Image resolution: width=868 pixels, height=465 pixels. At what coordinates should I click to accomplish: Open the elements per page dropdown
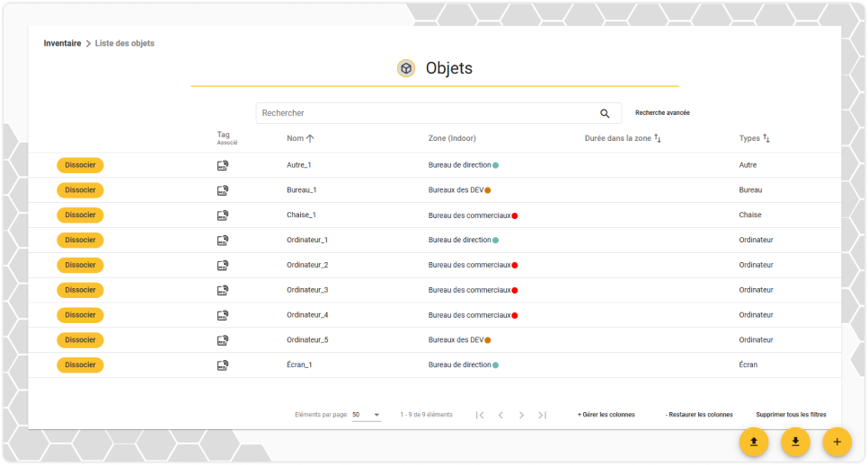click(x=367, y=415)
